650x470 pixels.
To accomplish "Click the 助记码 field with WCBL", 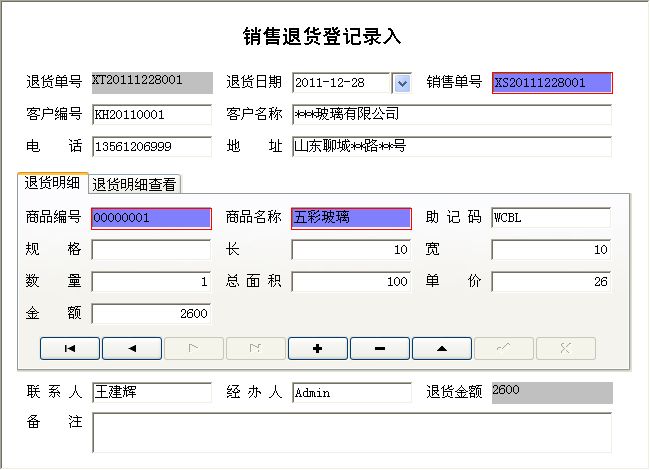I will pos(551,218).
